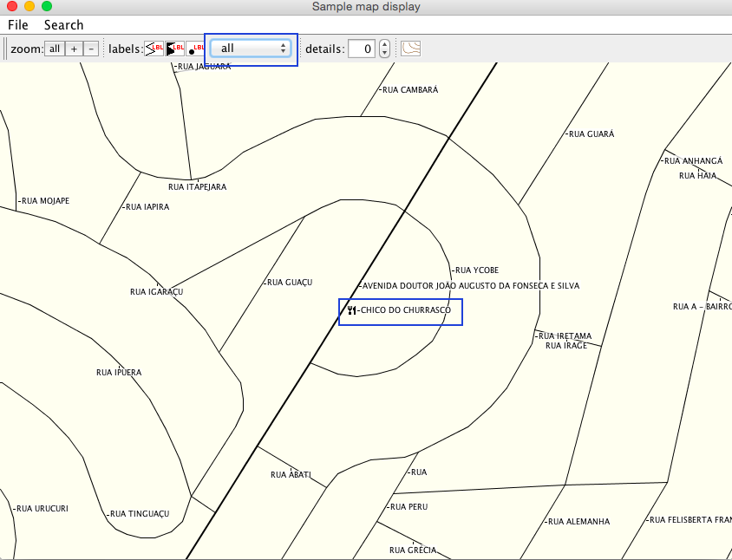Click the Chico do Churrasco restaurant icon

[x=351, y=310]
